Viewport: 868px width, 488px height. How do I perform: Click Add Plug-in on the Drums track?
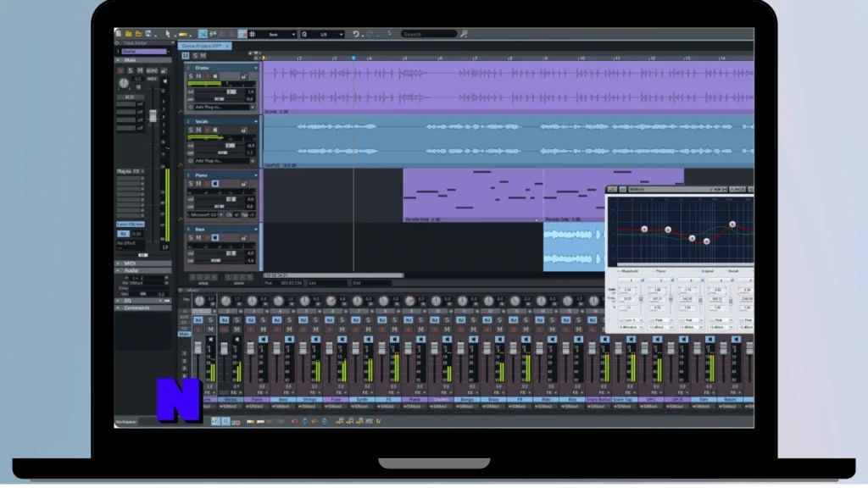tap(221, 108)
